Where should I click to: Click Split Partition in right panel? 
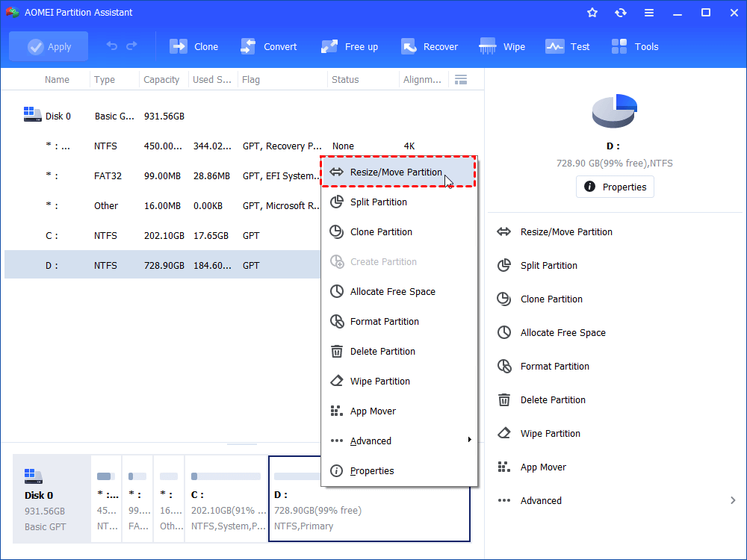pyautogui.click(x=537, y=266)
